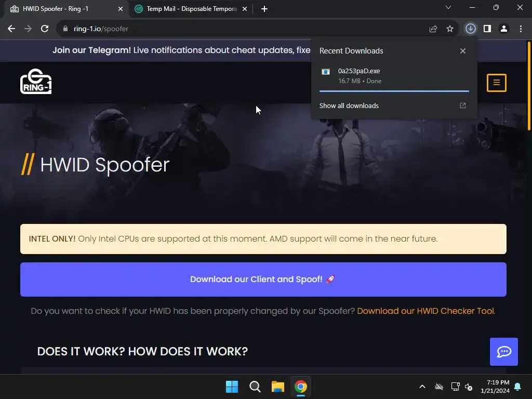This screenshot has width=532, height=399.
Task: Click the 0a253paD.exe file icon
Action: (326, 72)
